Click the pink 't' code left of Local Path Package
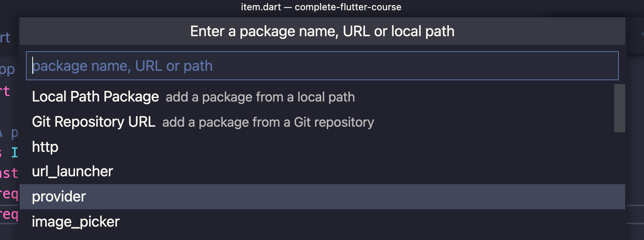The image size is (644, 240). (5, 91)
